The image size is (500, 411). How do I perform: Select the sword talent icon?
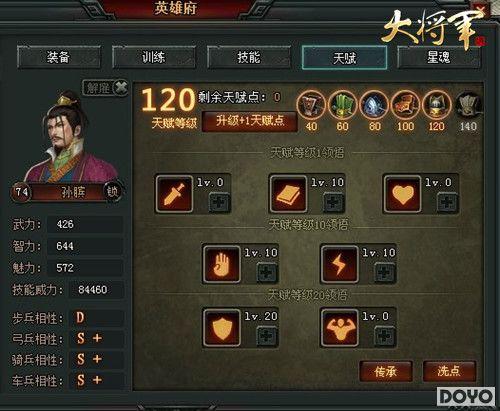[174, 194]
